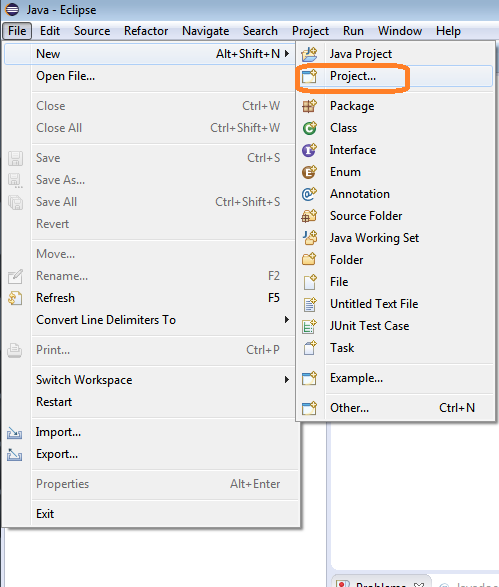Select Other... Ctrl+N entry
The image size is (499, 587).
[x=395, y=408]
